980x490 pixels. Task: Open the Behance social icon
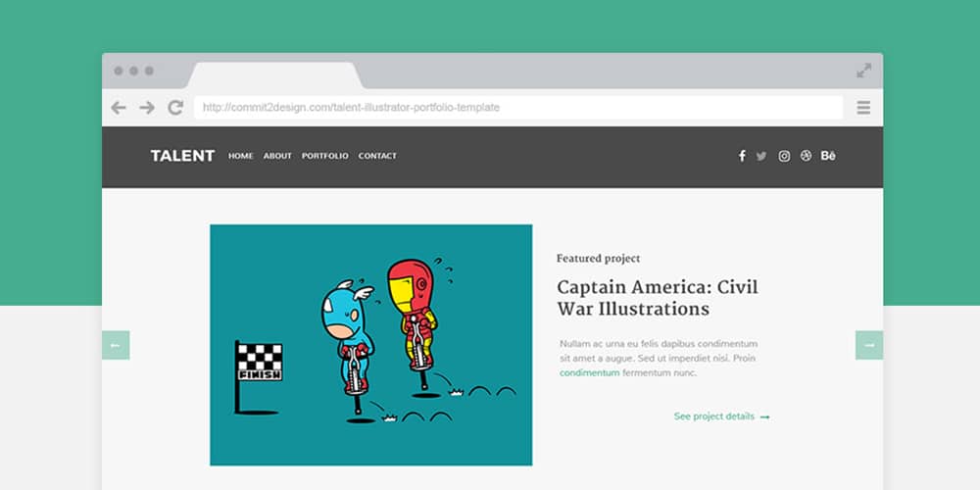pyautogui.click(x=828, y=156)
